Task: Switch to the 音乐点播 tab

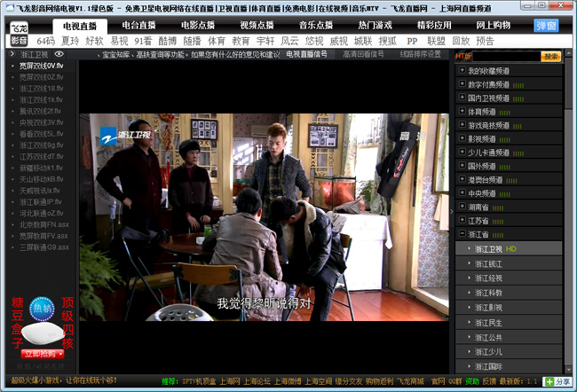Action: tap(316, 26)
